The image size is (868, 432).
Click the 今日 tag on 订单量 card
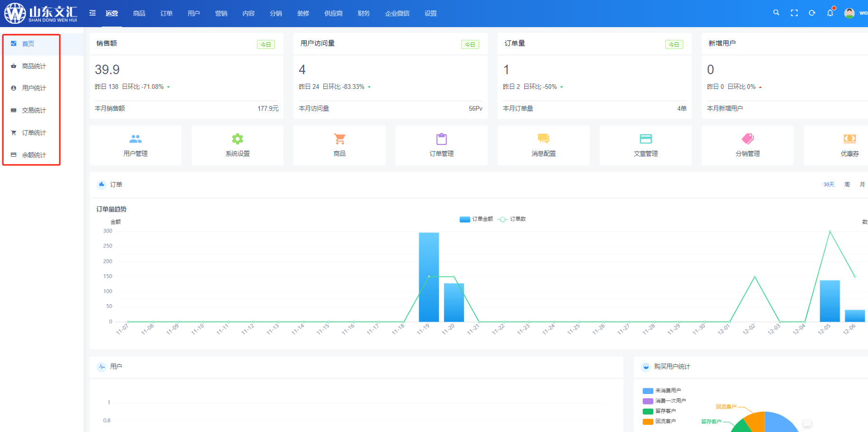pos(674,45)
